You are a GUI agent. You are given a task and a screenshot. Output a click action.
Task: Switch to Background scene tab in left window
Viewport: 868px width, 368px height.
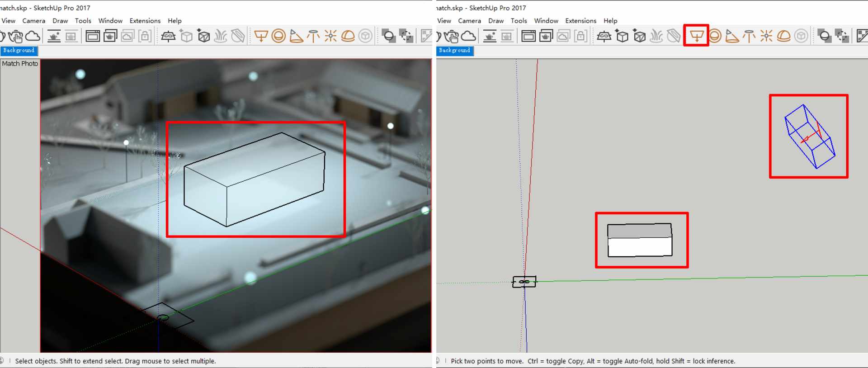(19, 51)
